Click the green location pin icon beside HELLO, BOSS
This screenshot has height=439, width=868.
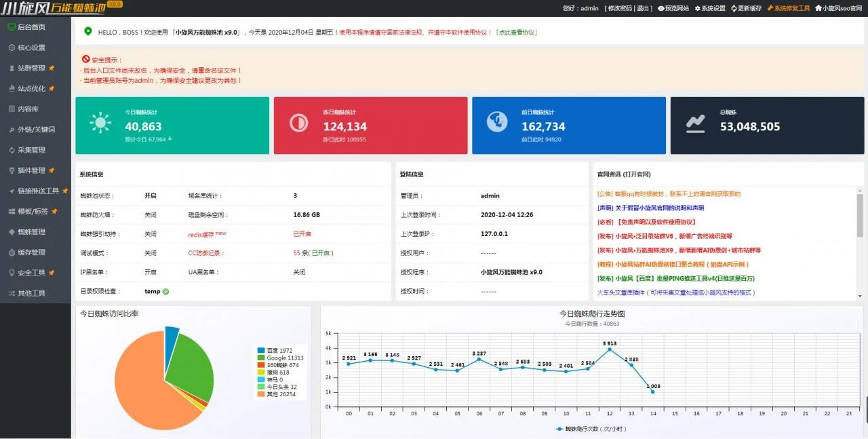click(x=87, y=32)
